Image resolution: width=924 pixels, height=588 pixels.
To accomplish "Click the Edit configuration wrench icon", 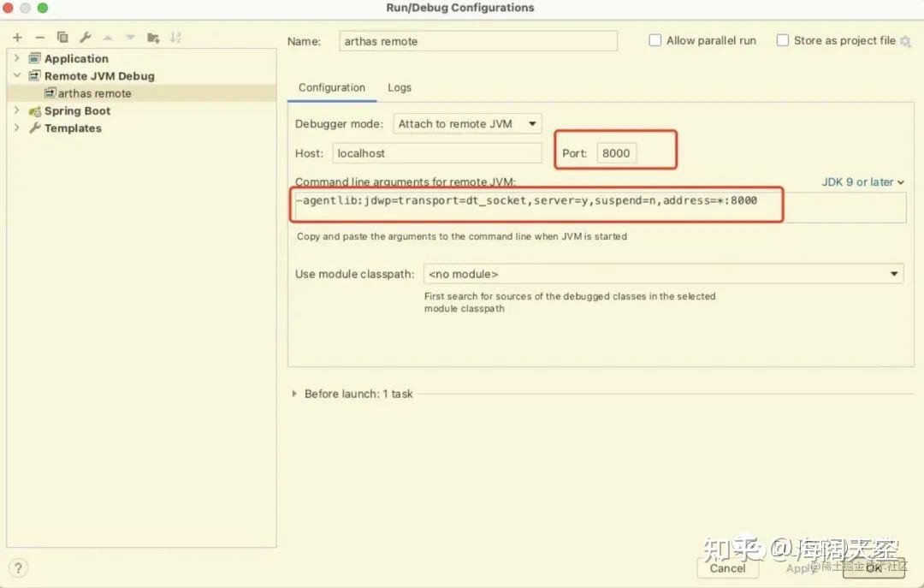I will pos(85,37).
